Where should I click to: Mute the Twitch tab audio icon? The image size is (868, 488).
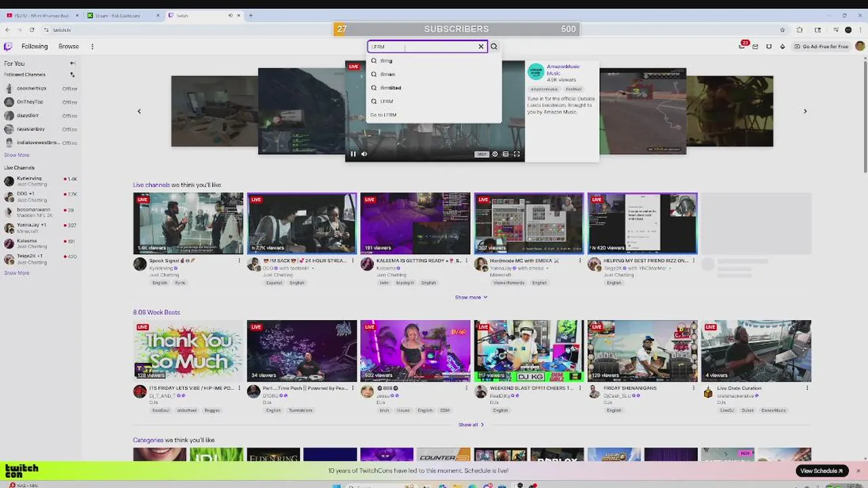(x=230, y=15)
